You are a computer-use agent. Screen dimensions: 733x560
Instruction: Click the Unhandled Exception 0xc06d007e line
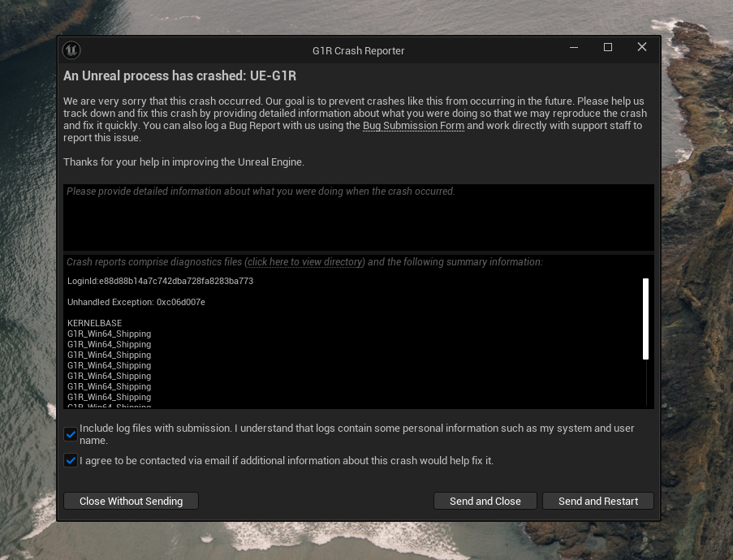(136, 302)
